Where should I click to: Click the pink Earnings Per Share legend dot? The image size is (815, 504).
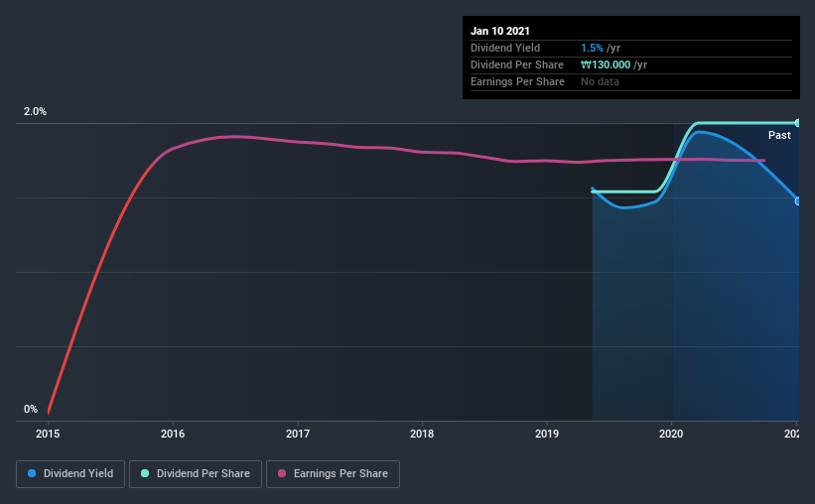pyautogui.click(x=282, y=473)
